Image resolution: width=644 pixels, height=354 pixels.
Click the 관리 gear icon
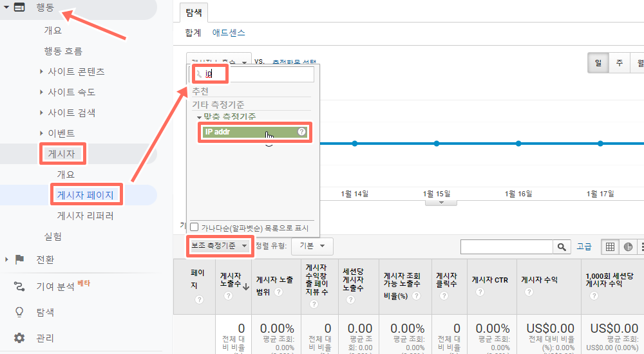(19, 338)
